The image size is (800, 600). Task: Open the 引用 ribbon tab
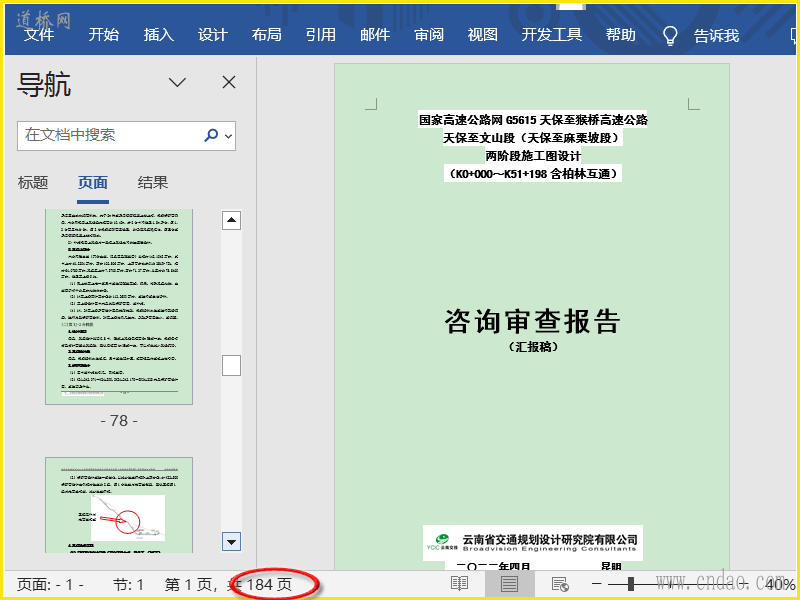pyautogui.click(x=321, y=35)
